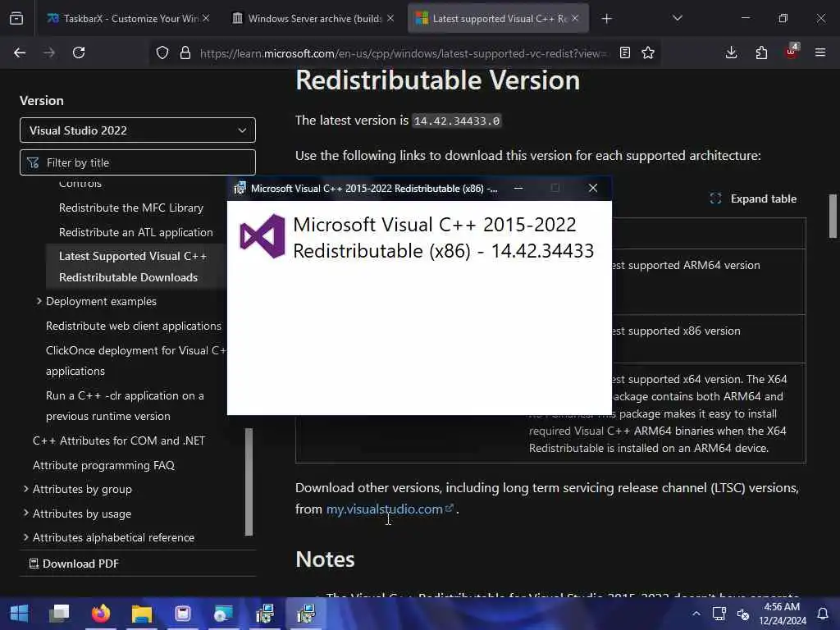This screenshot has width=840, height=630.
Task: Open File Explorer from the taskbar
Action: coord(141,614)
